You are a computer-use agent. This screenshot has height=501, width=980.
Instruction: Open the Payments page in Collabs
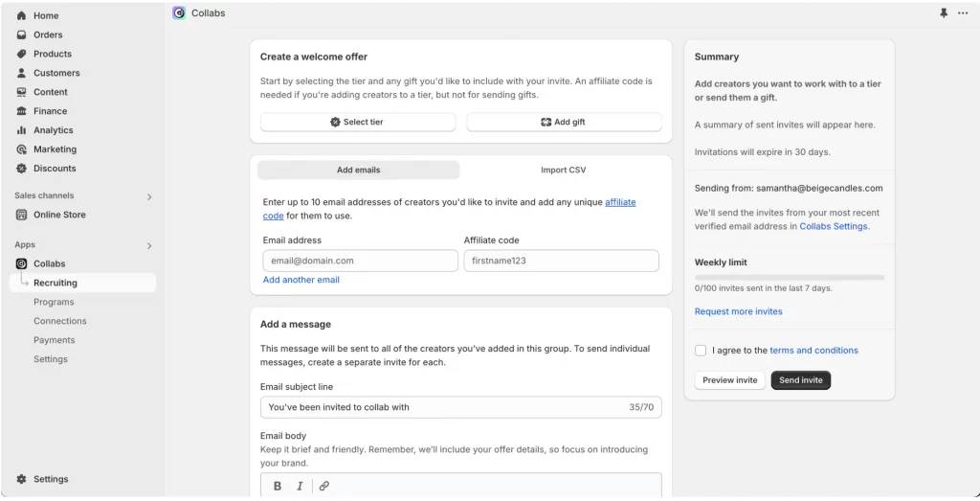coord(55,340)
